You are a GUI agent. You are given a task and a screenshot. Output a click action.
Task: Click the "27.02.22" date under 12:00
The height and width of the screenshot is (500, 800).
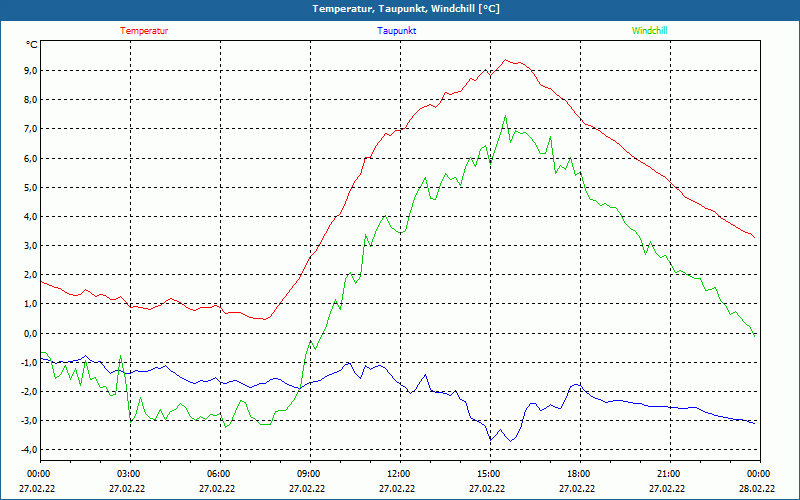point(397,488)
